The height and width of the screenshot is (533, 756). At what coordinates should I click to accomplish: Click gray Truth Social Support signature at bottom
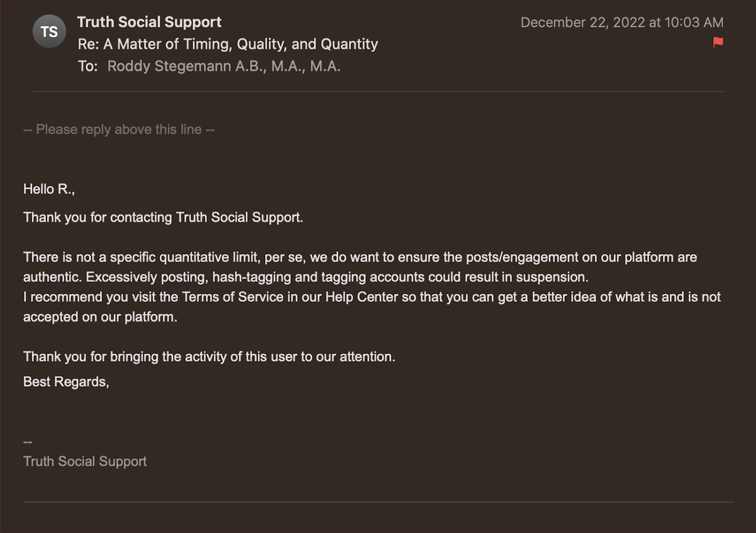[85, 461]
